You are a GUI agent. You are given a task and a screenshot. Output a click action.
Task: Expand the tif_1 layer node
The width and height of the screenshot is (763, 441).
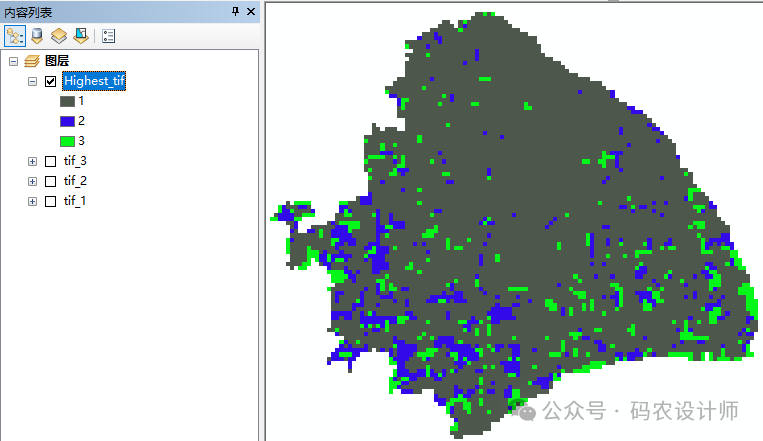(x=32, y=201)
